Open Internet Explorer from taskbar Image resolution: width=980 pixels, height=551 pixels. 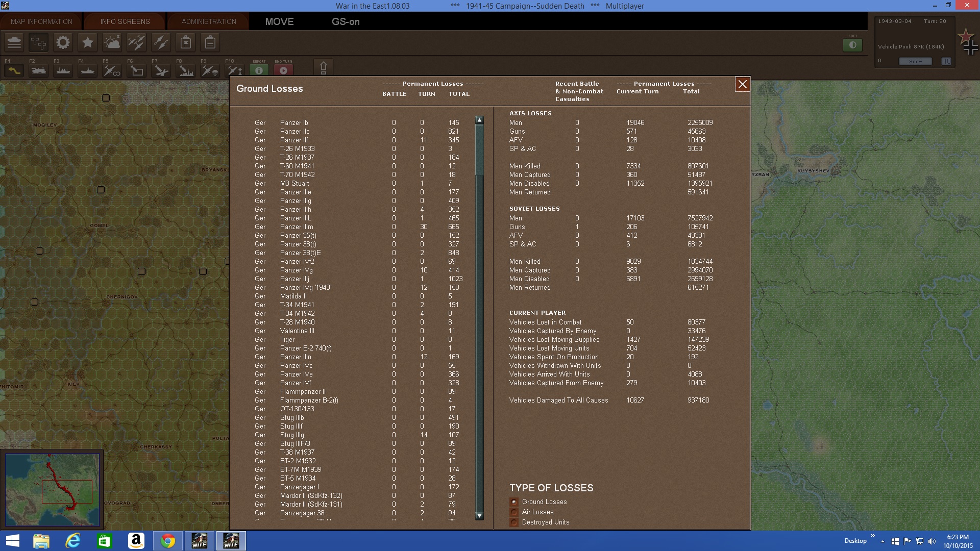(73, 541)
